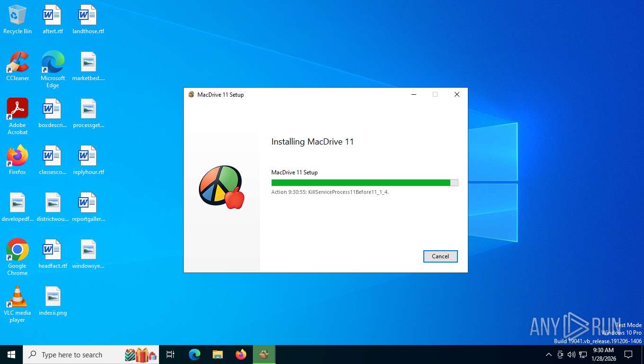Select the CCleaner shortcut
The width and height of the screenshot is (644, 364).
pyautogui.click(x=18, y=66)
